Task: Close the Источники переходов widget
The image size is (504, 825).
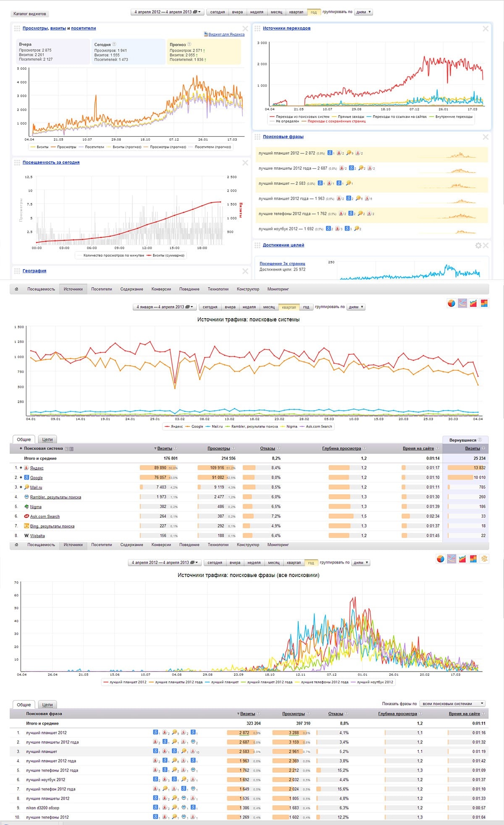Action: click(486, 29)
